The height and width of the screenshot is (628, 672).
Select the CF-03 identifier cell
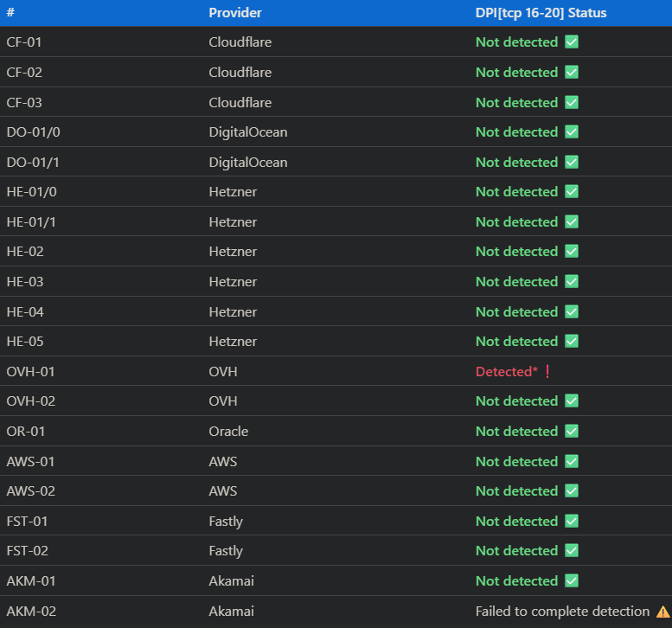(x=24, y=102)
